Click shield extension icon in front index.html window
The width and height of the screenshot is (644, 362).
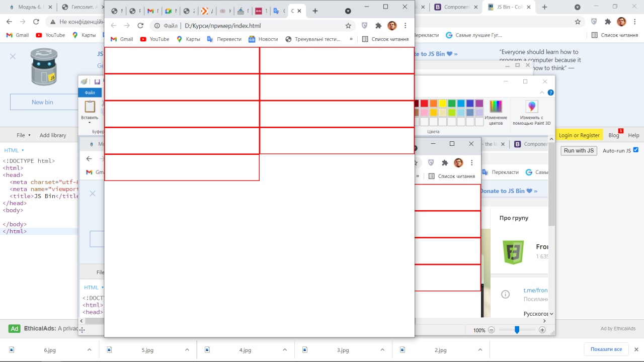click(365, 26)
